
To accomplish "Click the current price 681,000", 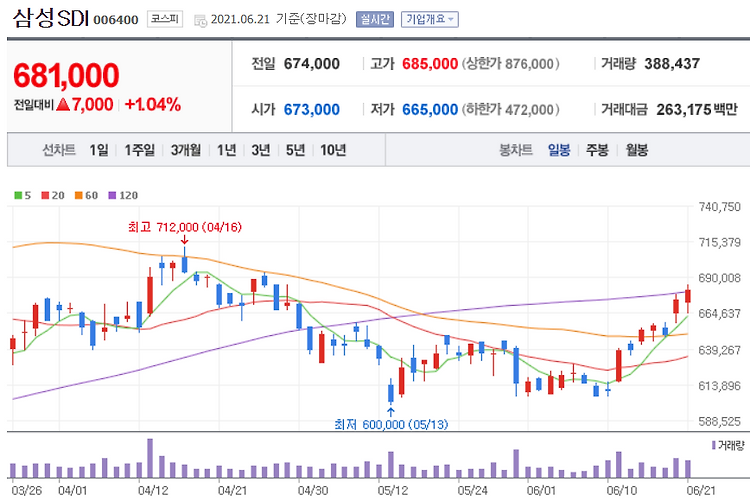I will pyautogui.click(x=66, y=75).
